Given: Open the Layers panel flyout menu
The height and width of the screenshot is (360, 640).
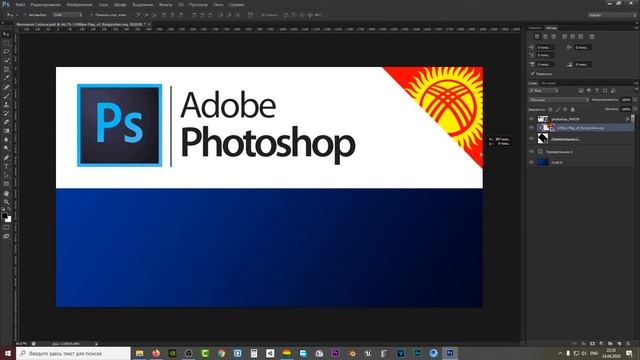Looking at the screenshot, I should coord(636,83).
